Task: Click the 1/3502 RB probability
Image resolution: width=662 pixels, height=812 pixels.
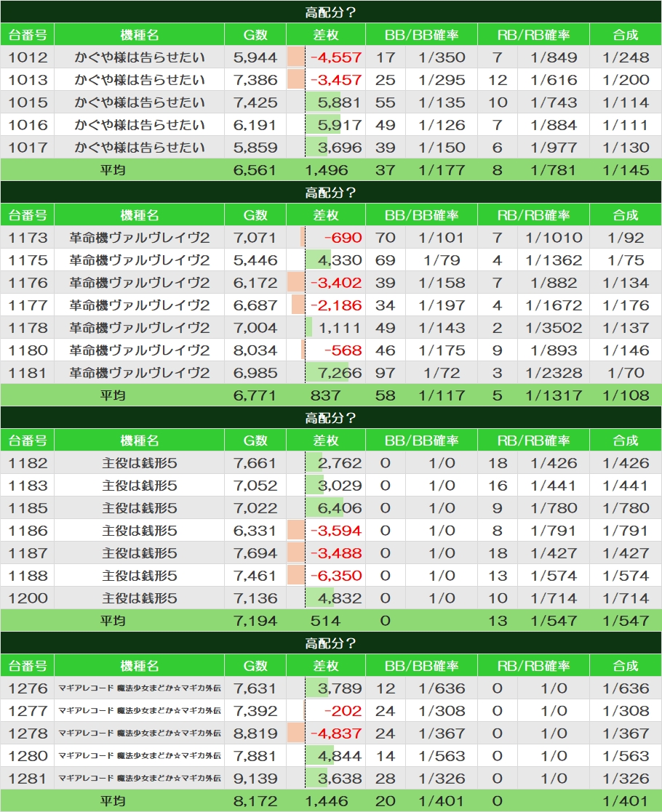Action: pyautogui.click(x=554, y=328)
